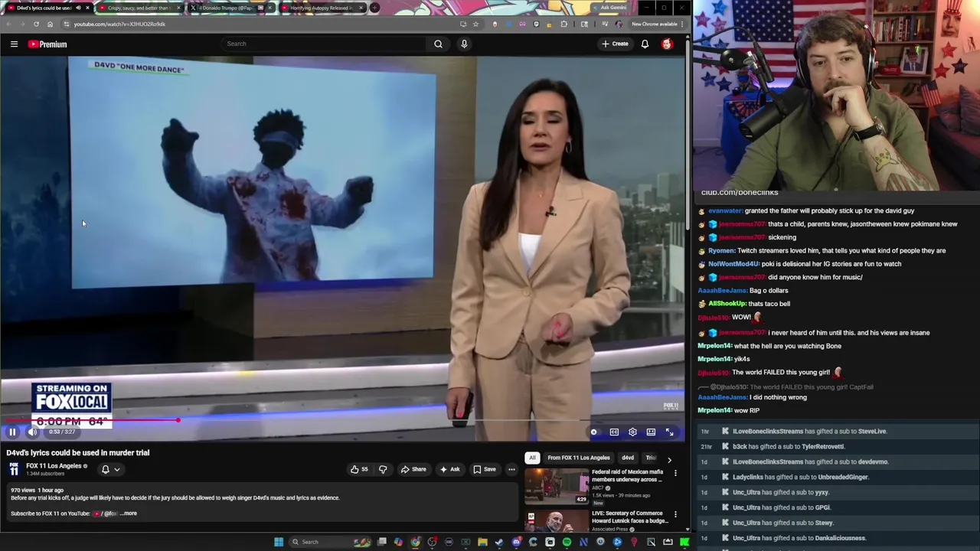Like the video with thumbs up
980x551 pixels.
point(359,469)
